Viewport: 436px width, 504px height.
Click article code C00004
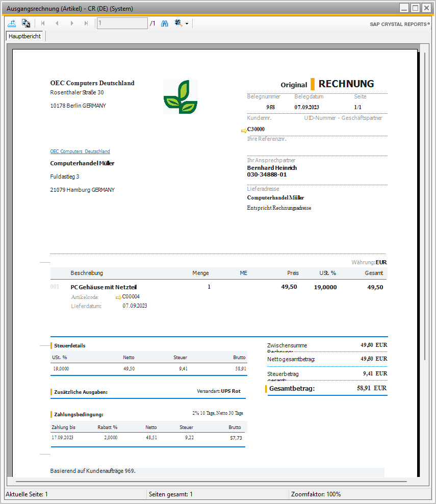pyautogui.click(x=131, y=297)
